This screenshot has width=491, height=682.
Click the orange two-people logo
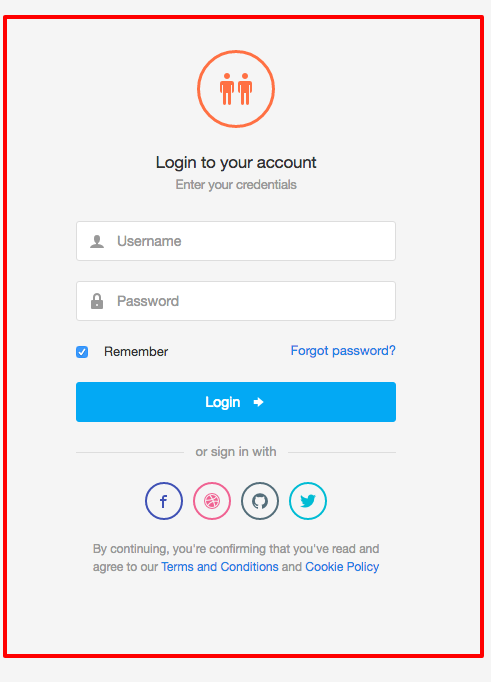[236, 89]
